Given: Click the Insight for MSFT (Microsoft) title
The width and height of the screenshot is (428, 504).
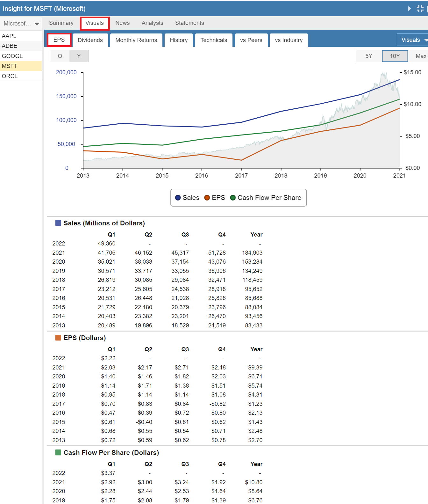Looking at the screenshot, I should [44, 9].
